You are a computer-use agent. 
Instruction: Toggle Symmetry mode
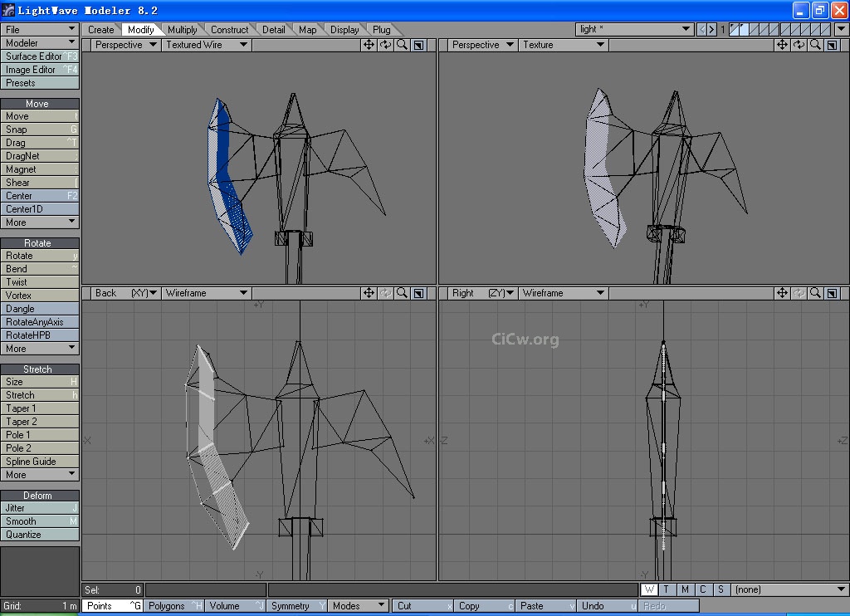pos(296,606)
